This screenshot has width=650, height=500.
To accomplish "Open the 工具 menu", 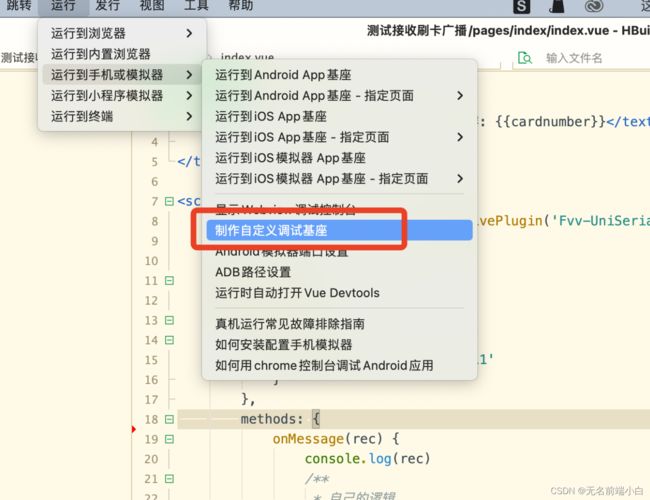I will point(196,6).
